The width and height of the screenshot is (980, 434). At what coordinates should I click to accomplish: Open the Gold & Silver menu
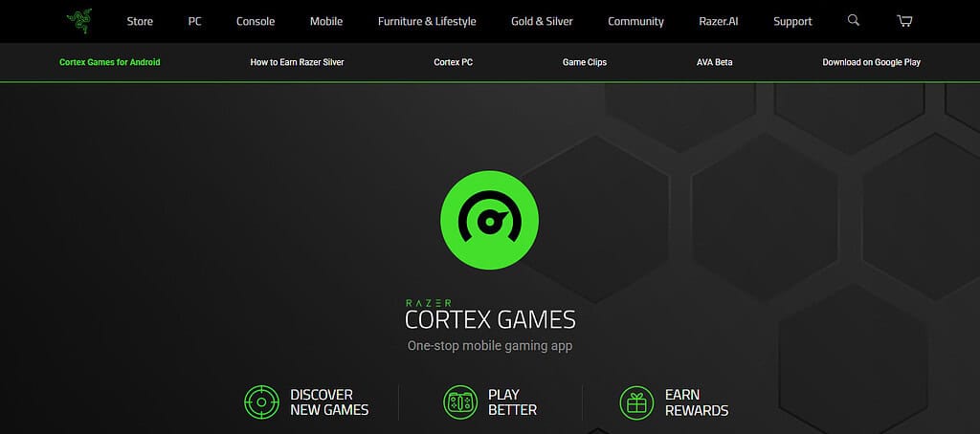(x=542, y=21)
